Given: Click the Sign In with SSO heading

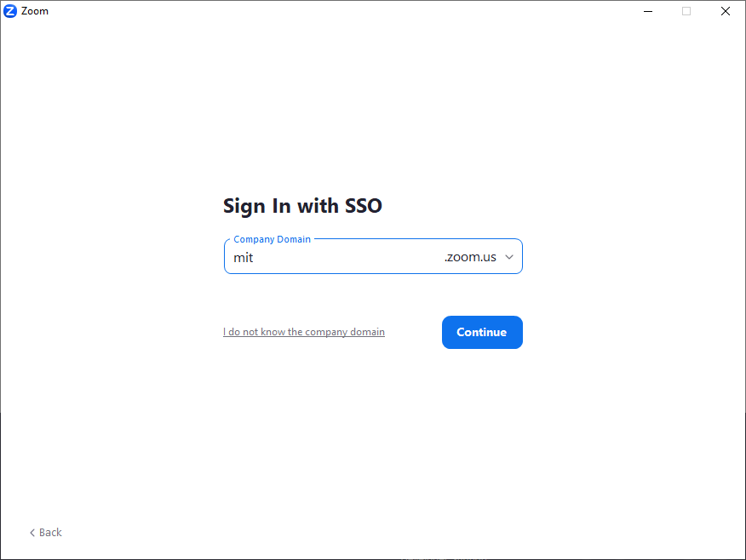Looking at the screenshot, I should [x=302, y=206].
